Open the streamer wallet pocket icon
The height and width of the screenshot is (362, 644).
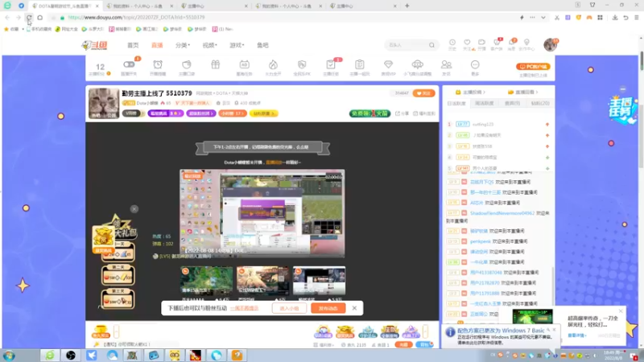tap(187, 64)
